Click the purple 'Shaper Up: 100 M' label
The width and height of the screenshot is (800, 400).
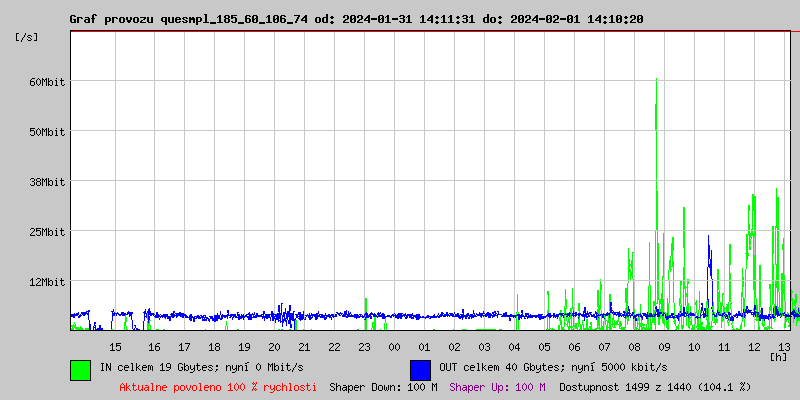[x=497, y=387]
